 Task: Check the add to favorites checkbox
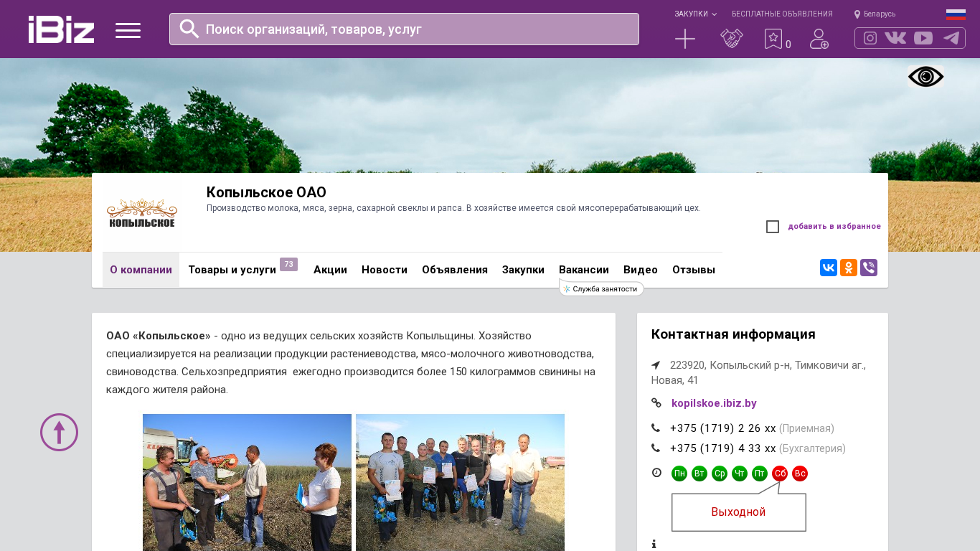[773, 227]
